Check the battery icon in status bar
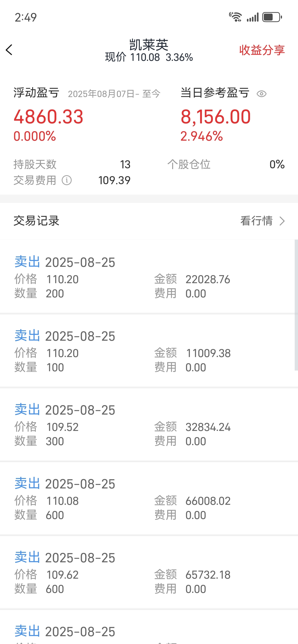This screenshot has height=644, width=298. click(272, 17)
